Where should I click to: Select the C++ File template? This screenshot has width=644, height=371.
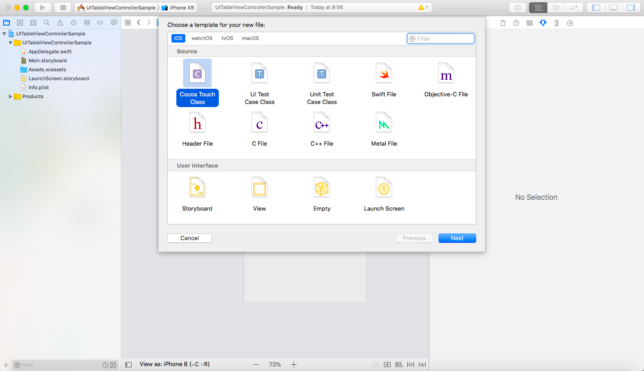[322, 130]
